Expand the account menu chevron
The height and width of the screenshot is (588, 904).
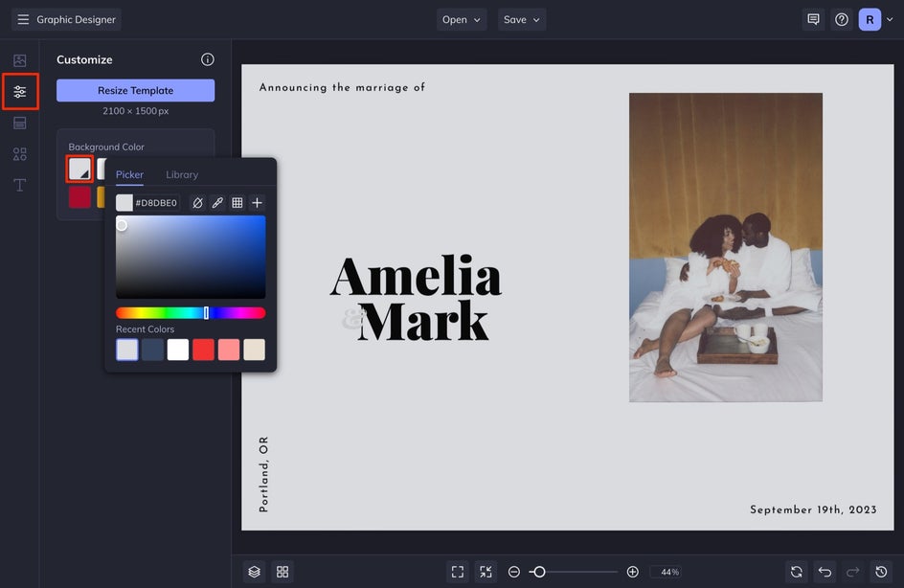pos(890,19)
